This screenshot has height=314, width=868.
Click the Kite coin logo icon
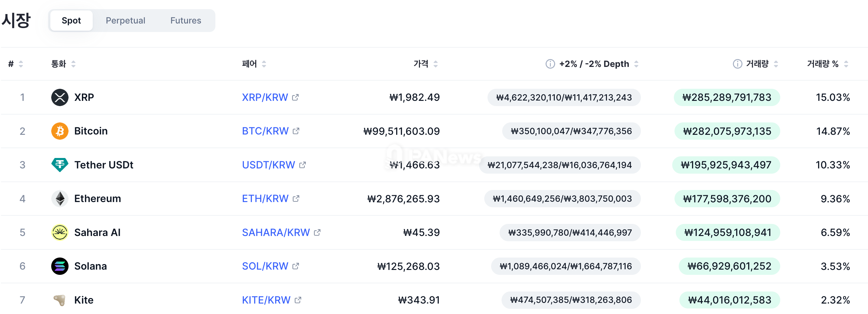pos(60,300)
